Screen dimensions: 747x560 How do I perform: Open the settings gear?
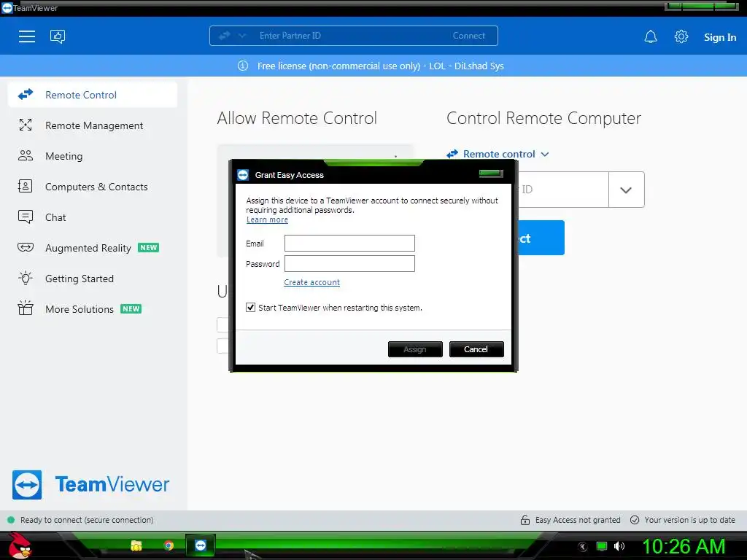click(681, 36)
